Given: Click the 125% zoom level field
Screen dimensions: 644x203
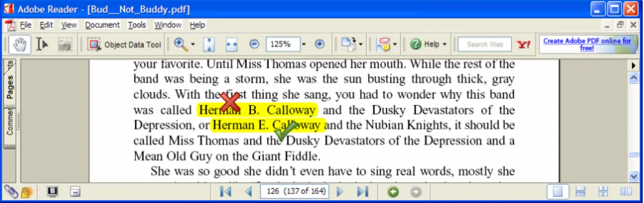Looking at the screenshot, I should click(x=283, y=44).
